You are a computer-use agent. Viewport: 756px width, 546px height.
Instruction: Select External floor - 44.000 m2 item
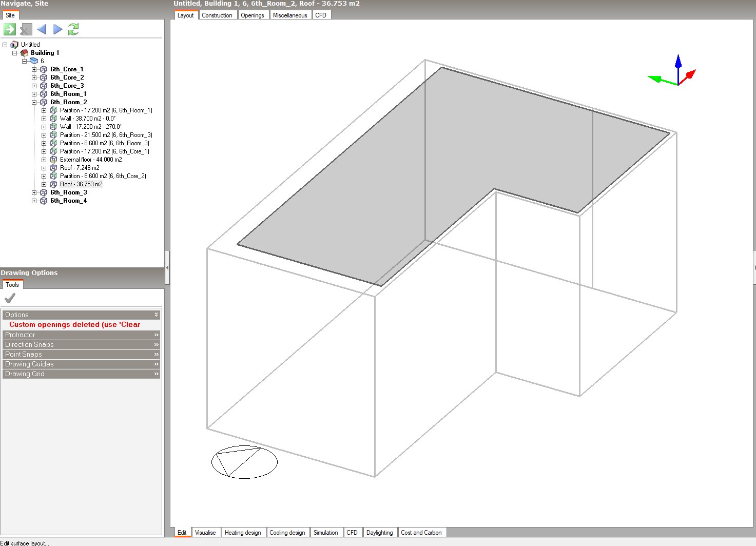pyautogui.click(x=91, y=160)
